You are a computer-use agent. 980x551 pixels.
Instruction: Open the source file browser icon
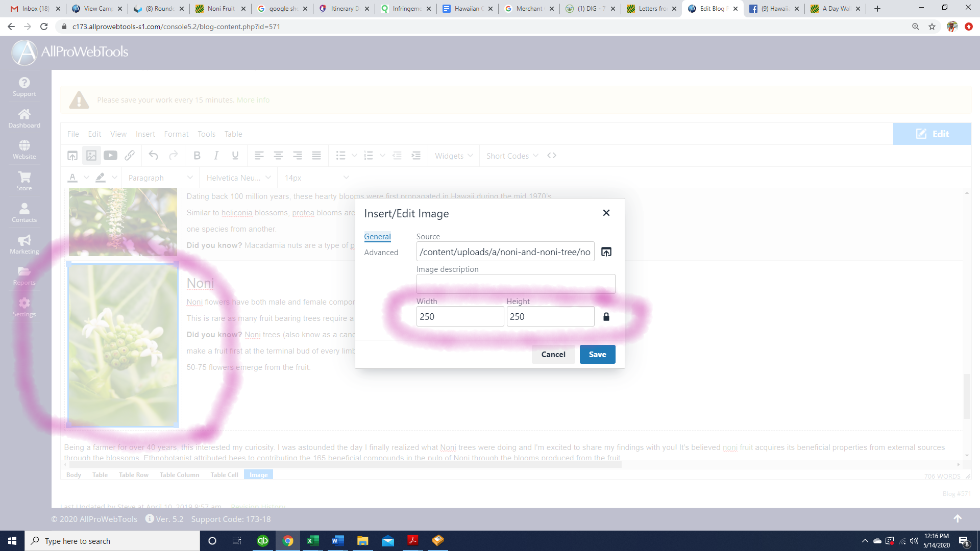pos(606,252)
